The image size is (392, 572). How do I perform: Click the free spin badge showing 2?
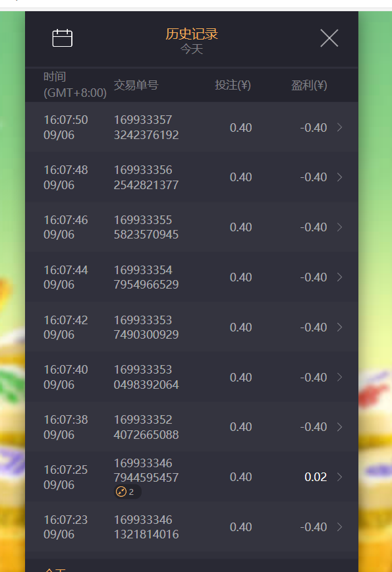tap(127, 492)
